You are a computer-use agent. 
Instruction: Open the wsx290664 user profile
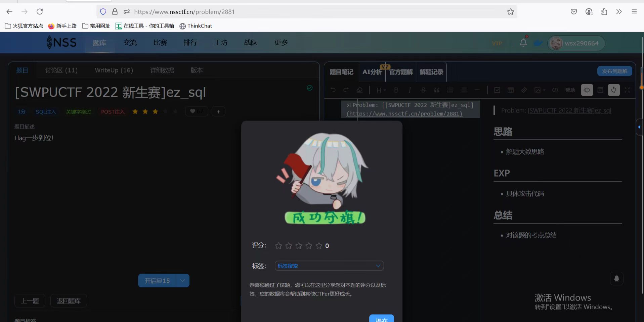[x=576, y=43]
